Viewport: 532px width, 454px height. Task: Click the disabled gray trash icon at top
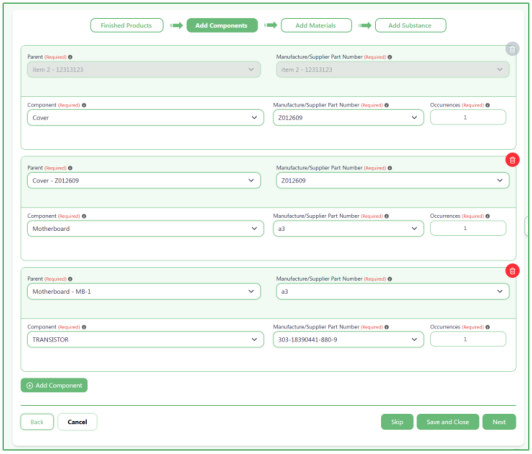(x=512, y=49)
